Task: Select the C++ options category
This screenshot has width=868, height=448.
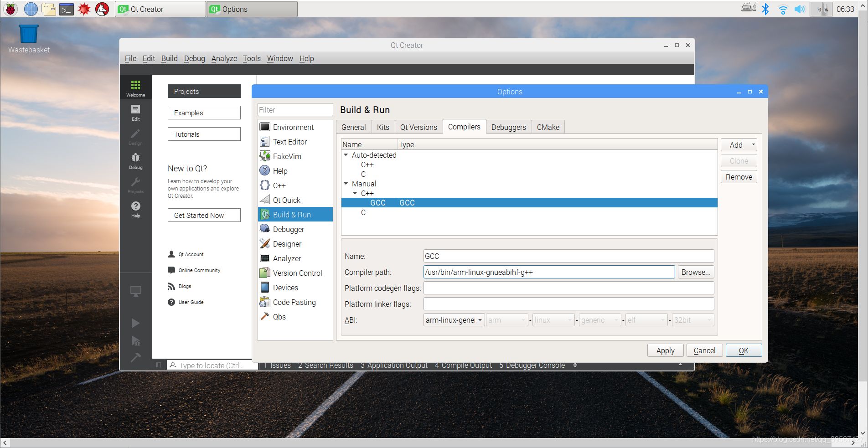Action: (295, 185)
